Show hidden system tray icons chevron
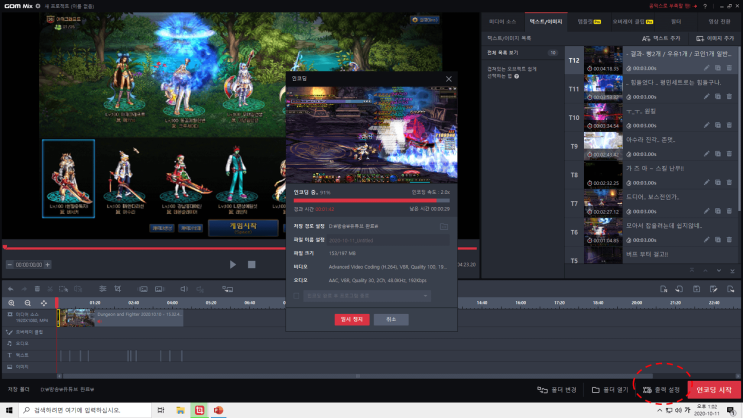Screen dimensions: 743x418 (659, 410)
